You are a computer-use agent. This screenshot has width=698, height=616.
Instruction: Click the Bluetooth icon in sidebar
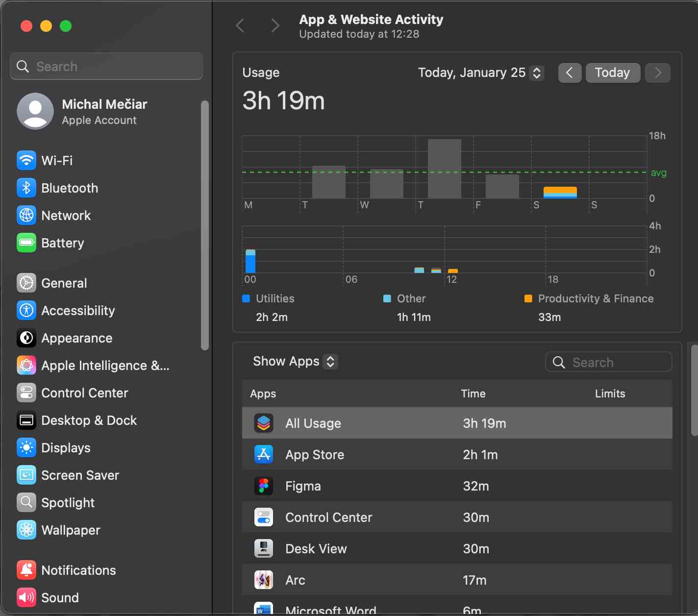[x=26, y=188]
